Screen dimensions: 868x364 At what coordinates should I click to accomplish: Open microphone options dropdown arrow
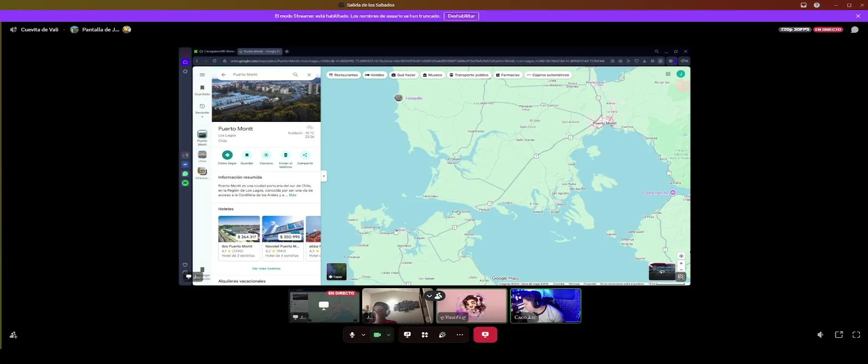363,335
